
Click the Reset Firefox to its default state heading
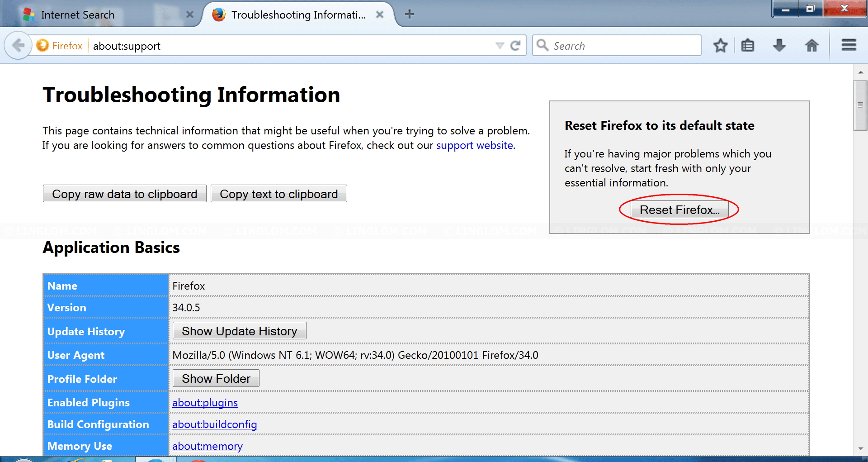(660, 125)
